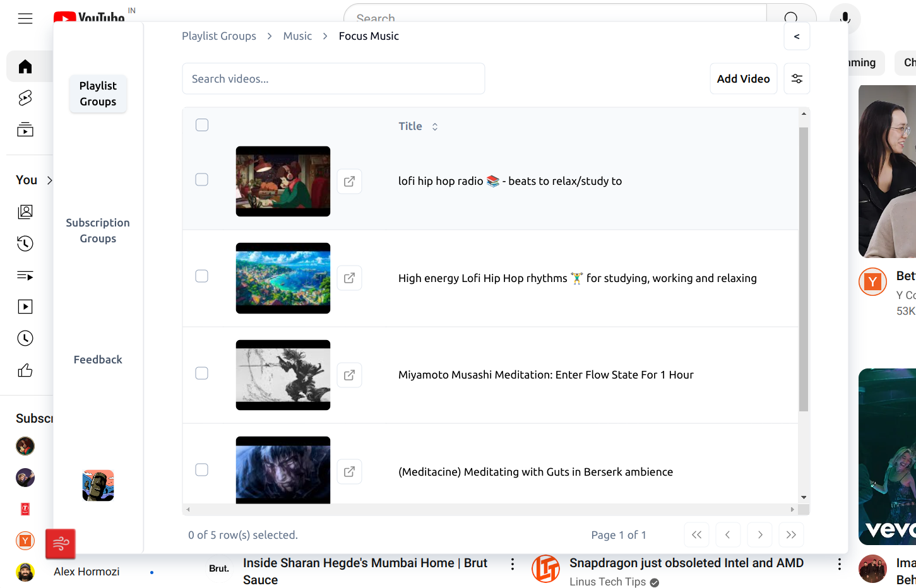Click the High energy Lofi thumbnail
The width and height of the screenshot is (916, 588).
pyautogui.click(x=283, y=278)
